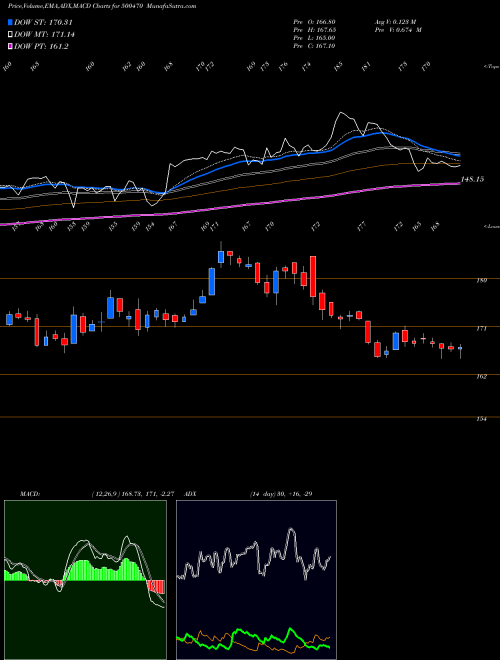Viewport: 500px width, 660px height.
Task: Click the MACD '(12,26,9) 168.73, 171, -2.27' values
Action: click(x=133, y=494)
